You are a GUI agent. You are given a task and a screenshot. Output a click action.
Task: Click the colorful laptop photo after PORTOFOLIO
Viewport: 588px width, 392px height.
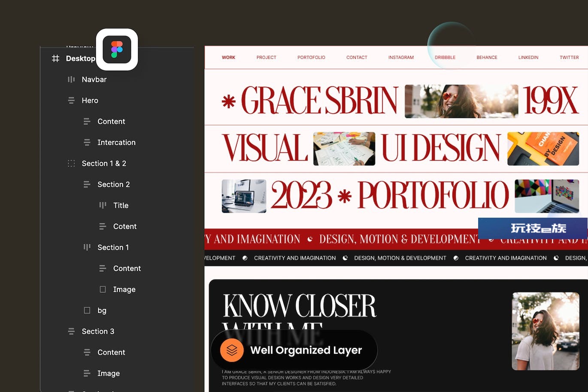pyautogui.click(x=547, y=196)
